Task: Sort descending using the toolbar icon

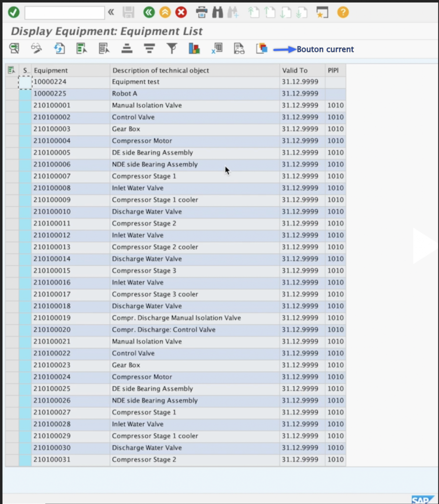Action: tap(149, 48)
